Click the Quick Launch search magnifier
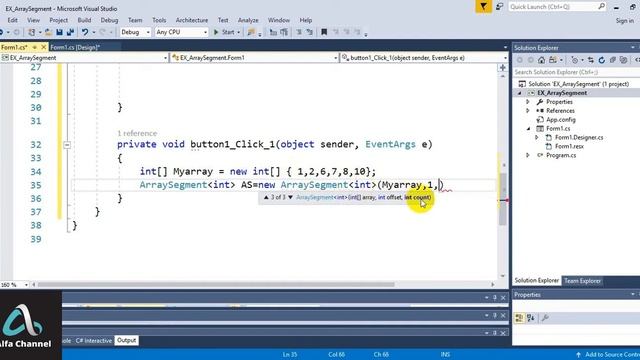640x360 pixels. [602, 7]
